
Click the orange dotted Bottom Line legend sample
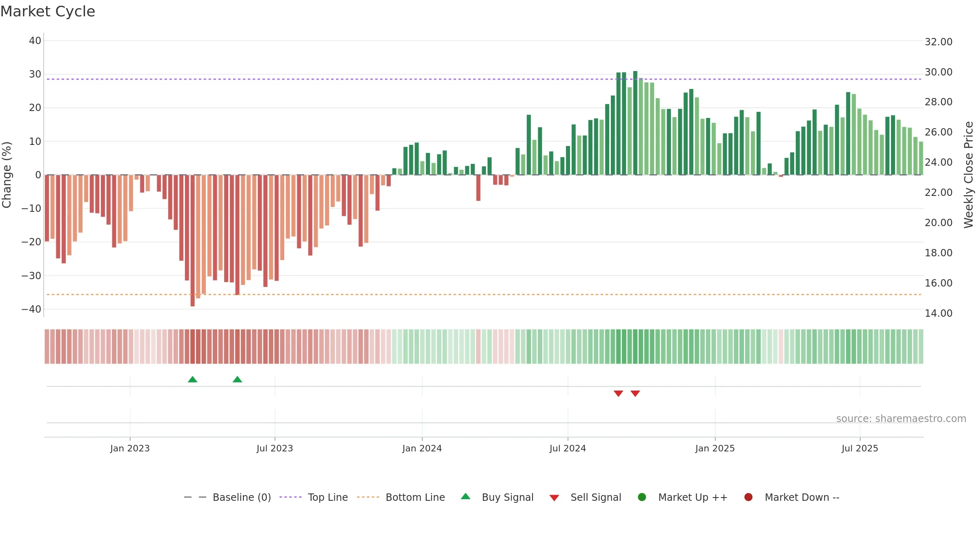pos(368,497)
